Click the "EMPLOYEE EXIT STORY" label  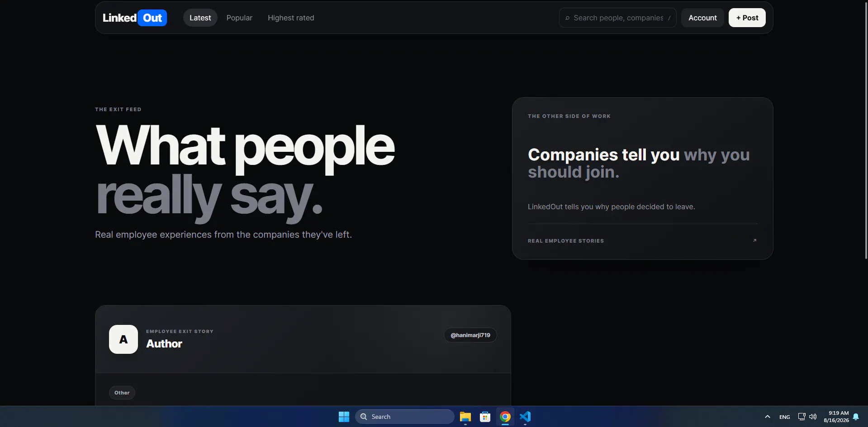[x=180, y=331]
